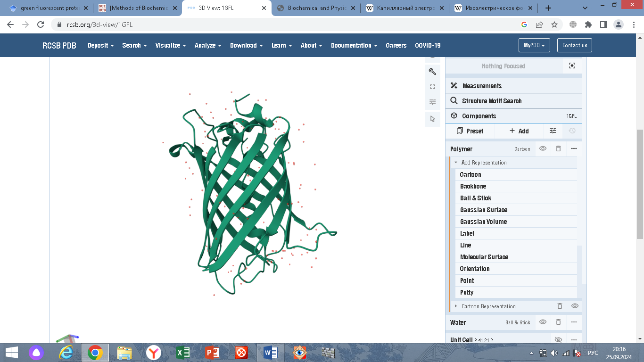Delete the Cartoon Representation via trash icon

(560, 306)
